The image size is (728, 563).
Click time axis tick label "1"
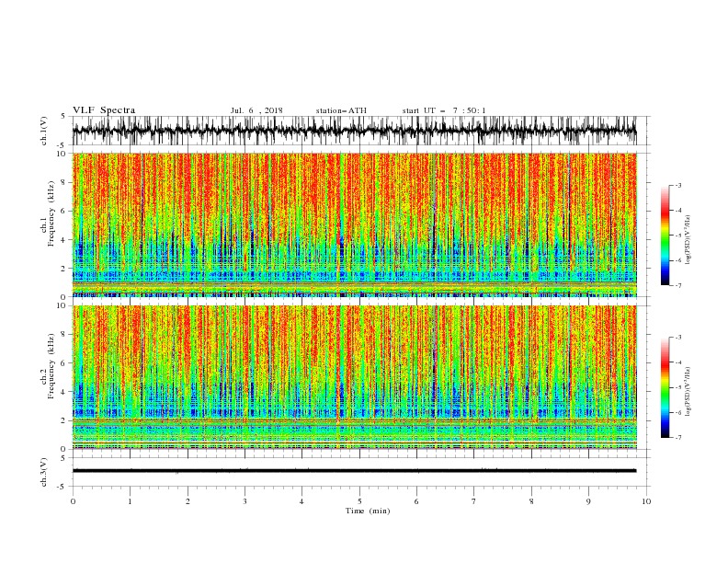(130, 501)
